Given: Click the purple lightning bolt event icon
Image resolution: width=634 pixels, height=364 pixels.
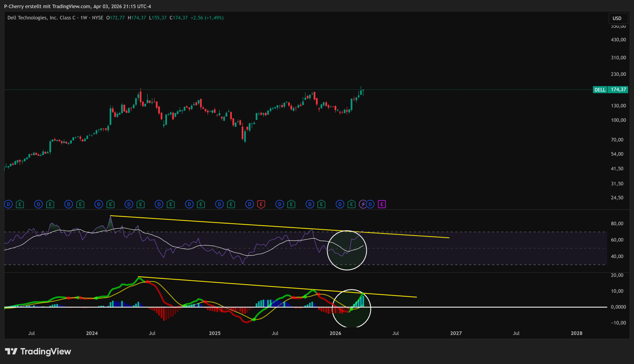Looking at the screenshot, I should click(363, 204).
